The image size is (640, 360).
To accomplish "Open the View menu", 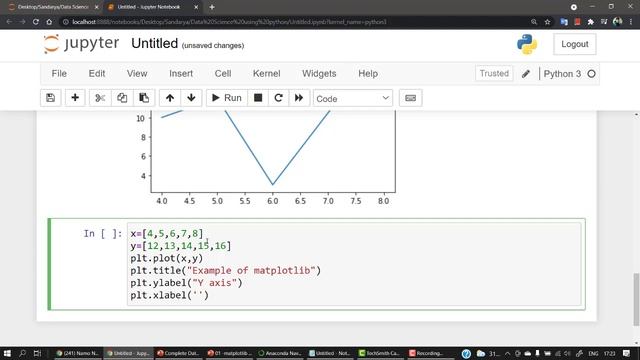I will (137, 73).
